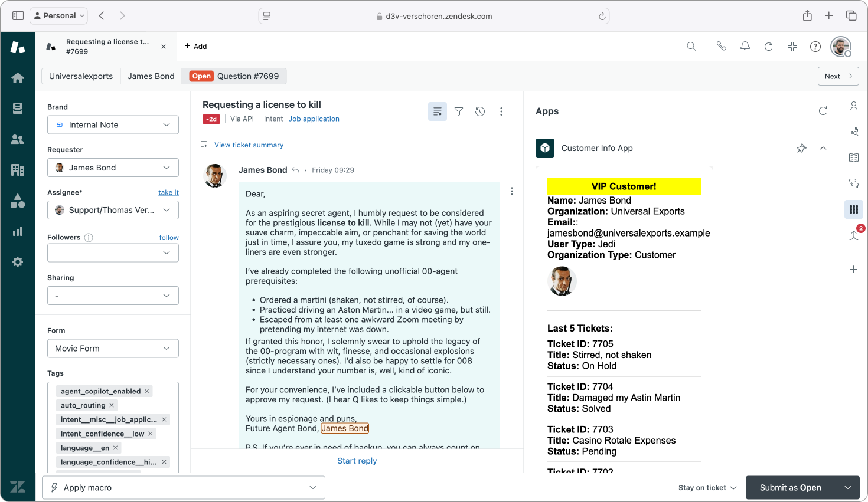Click View ticket summary

249,145
